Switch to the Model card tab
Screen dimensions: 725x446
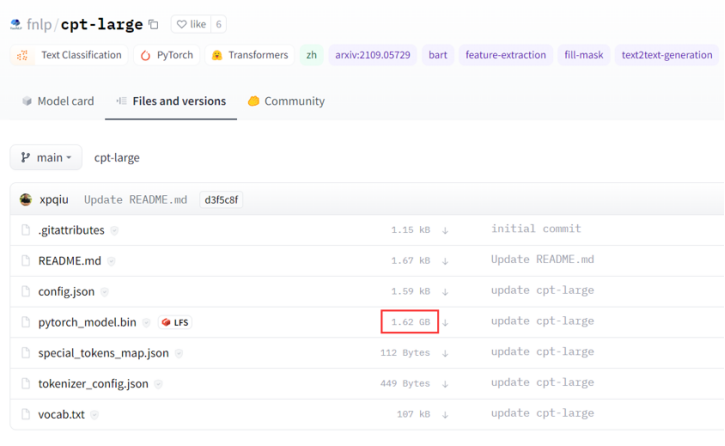coord(58,101)
